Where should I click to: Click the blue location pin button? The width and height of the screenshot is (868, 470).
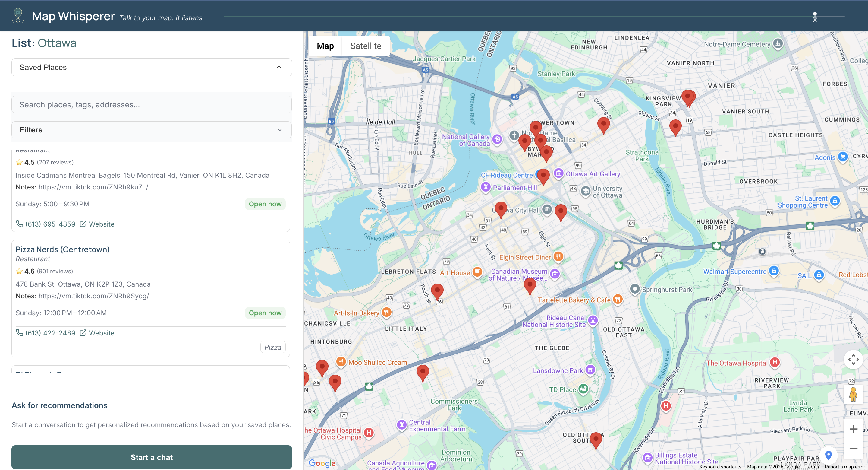828,456
